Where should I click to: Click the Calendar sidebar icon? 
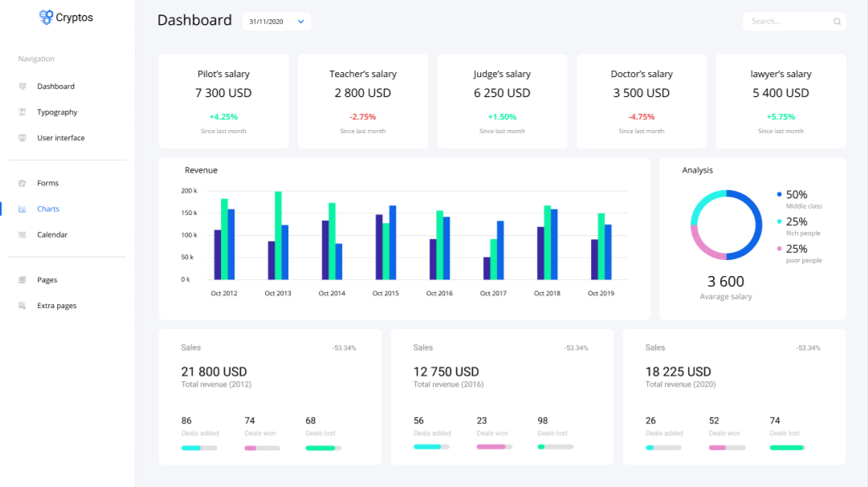pyautogui.click(x=22, y=234)
